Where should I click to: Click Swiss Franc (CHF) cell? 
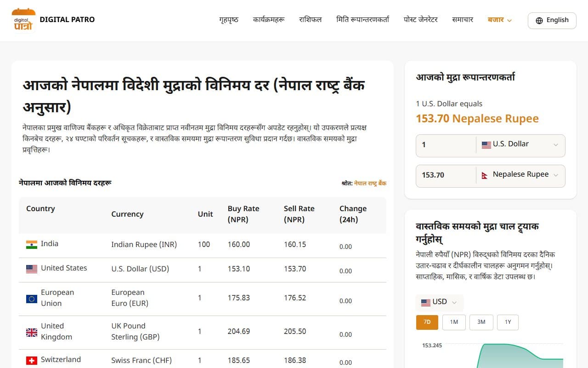[x=141, y=361]
